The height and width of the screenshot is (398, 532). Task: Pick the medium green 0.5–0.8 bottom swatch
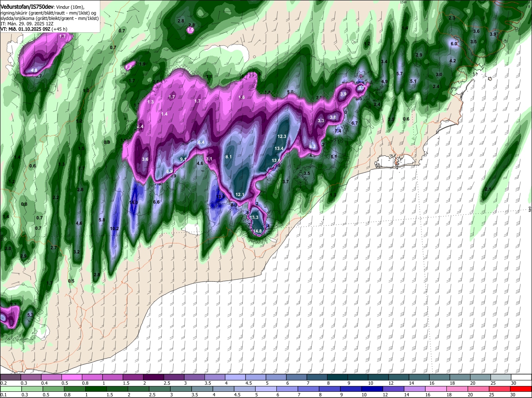53,389
